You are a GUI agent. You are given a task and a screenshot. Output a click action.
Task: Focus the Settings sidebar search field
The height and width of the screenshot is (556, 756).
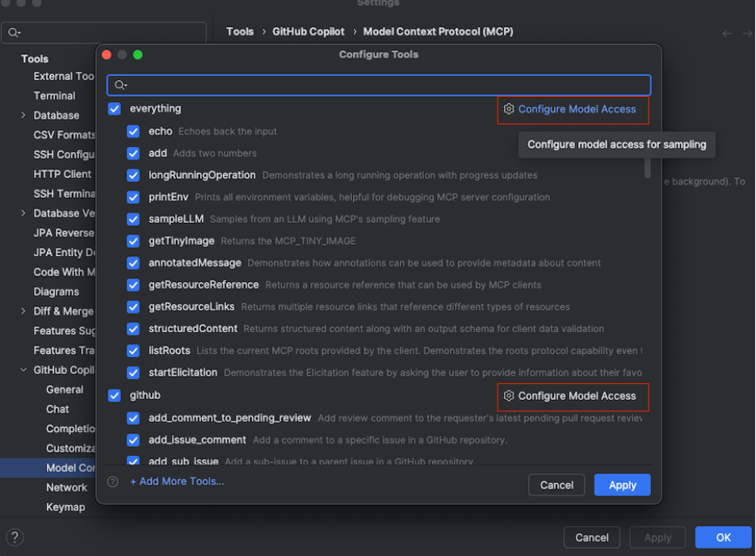pos(103,33)
